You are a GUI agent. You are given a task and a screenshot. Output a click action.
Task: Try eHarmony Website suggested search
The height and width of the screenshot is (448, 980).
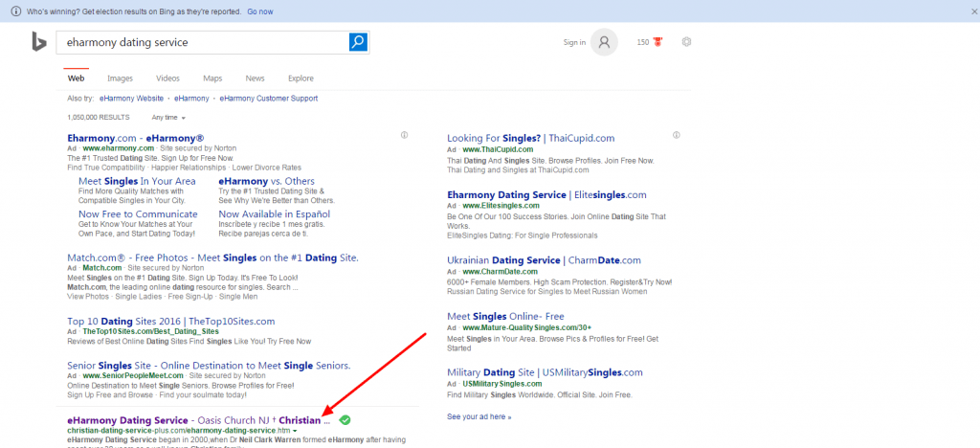click(x=131, y=98)
